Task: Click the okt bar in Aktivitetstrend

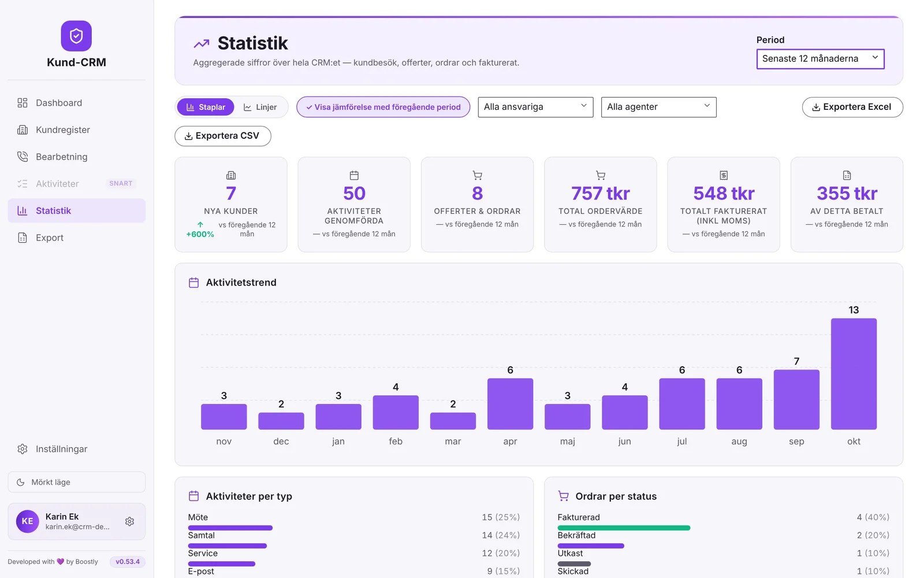Action: tap(854, 374)
